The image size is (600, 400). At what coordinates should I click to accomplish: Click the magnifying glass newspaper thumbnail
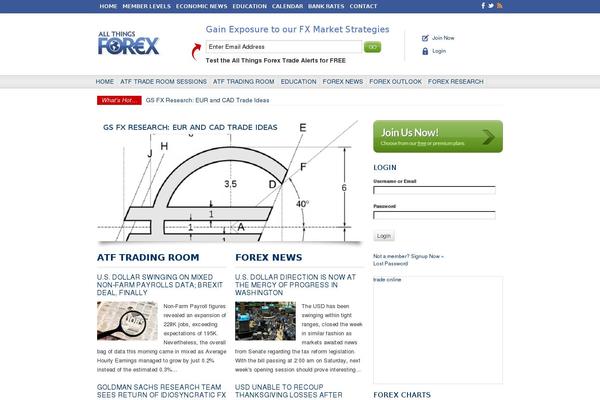pos(127,321)
